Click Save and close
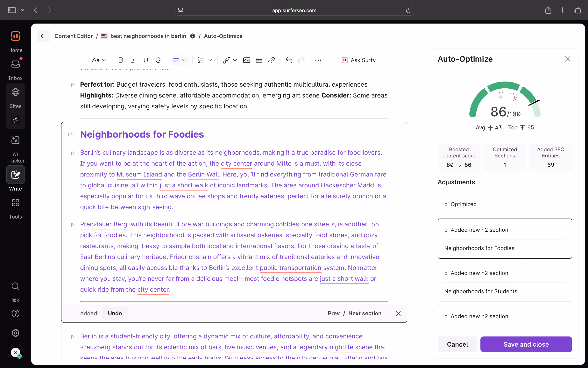The height and width of the screenshot is (368, 588). [x=526, y=344]
